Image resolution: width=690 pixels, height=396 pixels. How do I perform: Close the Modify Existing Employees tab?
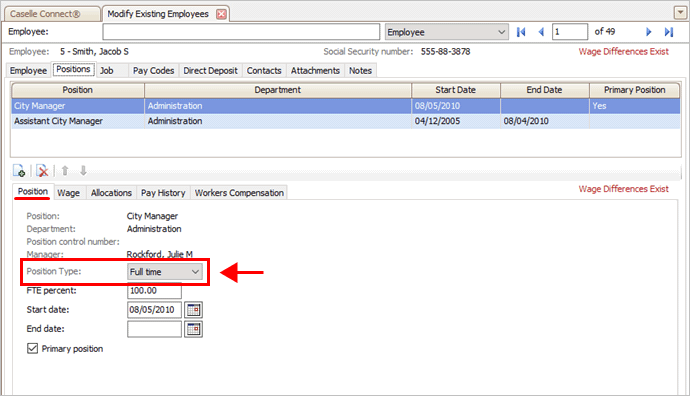[x=221, y=14]
